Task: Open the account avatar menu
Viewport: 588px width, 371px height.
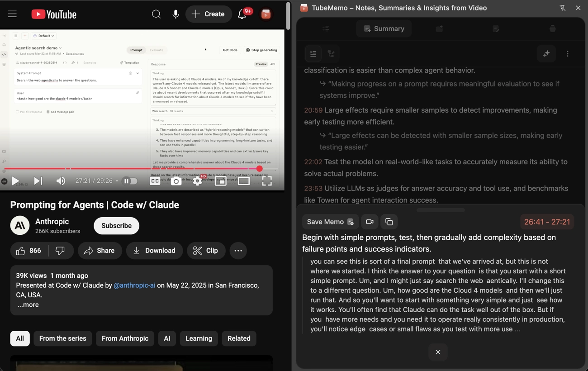Action: pos(266,14)
